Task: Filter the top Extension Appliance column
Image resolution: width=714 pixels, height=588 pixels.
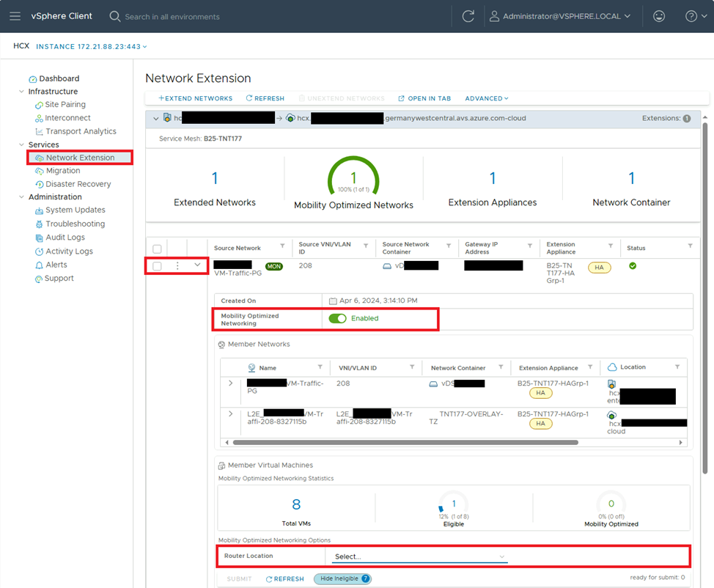Action: [x=611, y=246]
